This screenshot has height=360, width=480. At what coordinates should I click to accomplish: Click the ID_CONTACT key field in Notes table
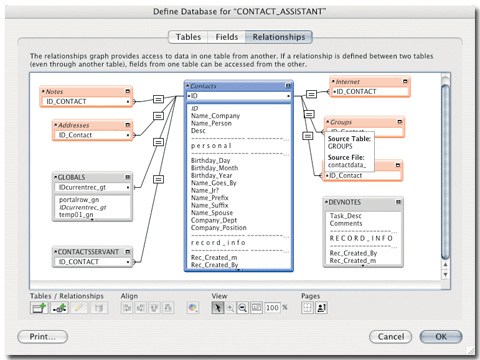[86, 101]
